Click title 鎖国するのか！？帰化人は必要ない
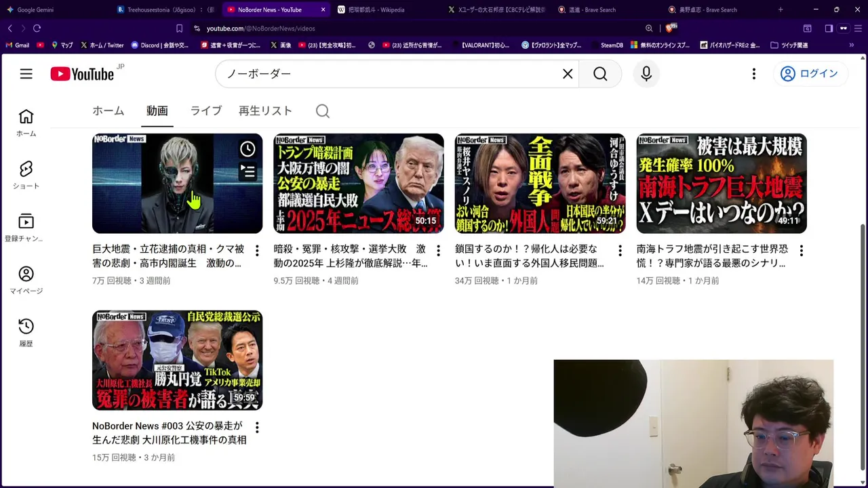 [x=530, y=256]
